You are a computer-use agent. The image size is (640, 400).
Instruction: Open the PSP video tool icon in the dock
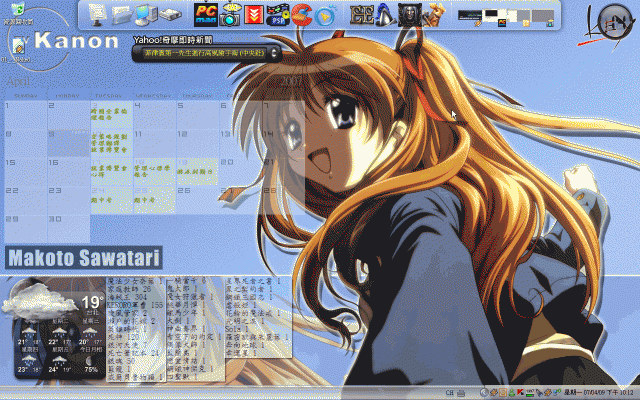tap(278, 15)
